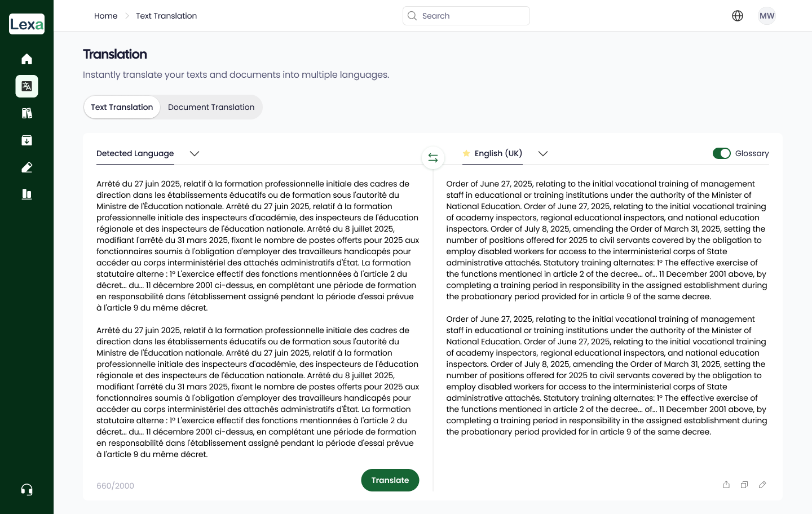
Task: Copy the translated text
Action: tap(744, 485)
